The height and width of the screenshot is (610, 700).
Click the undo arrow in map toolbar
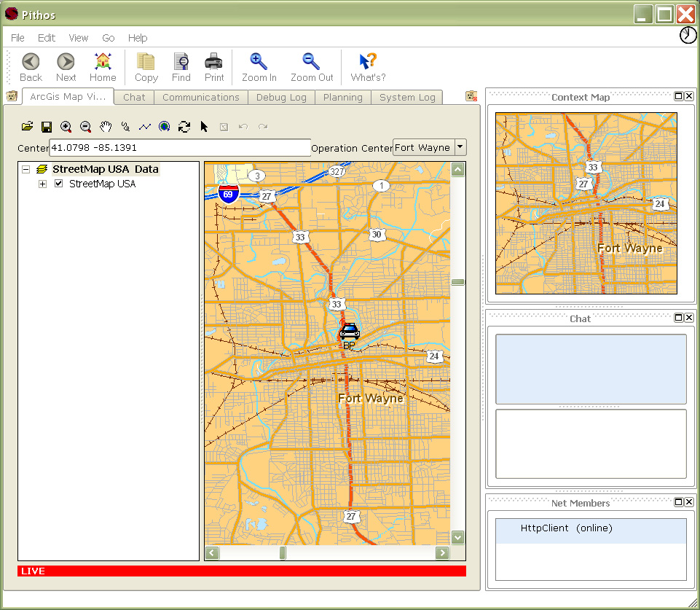coord(243,127)
